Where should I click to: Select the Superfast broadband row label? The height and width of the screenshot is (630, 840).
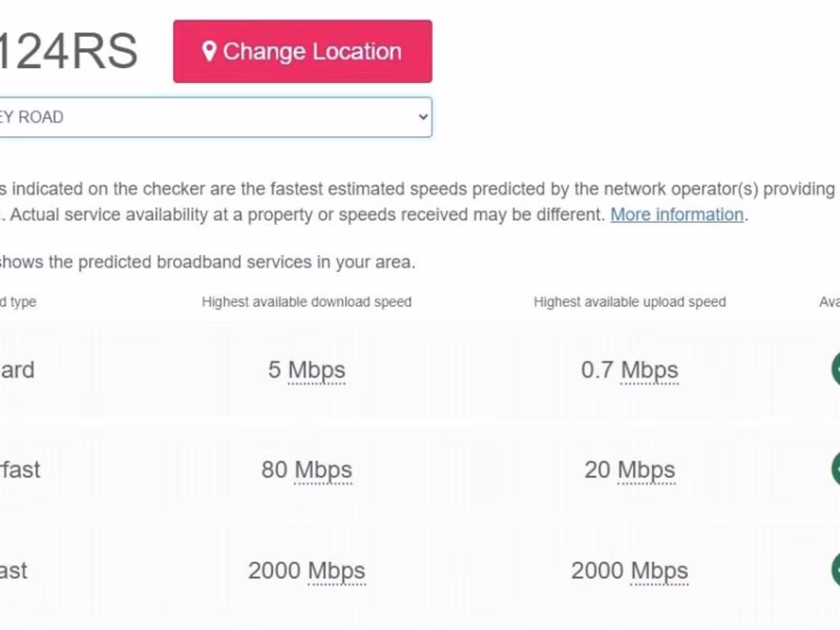(20, 470)
